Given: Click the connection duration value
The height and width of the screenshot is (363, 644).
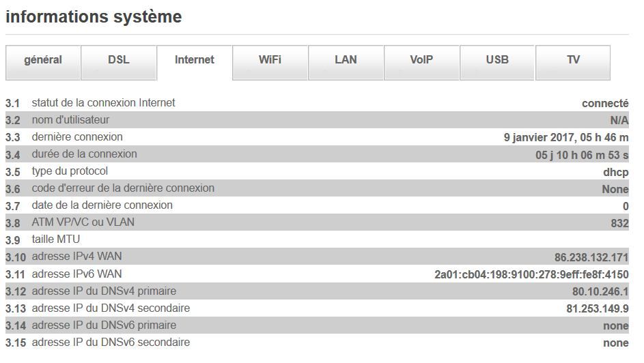Looking at the screenshot, I should pyautogui.click(x=582, y=155).
